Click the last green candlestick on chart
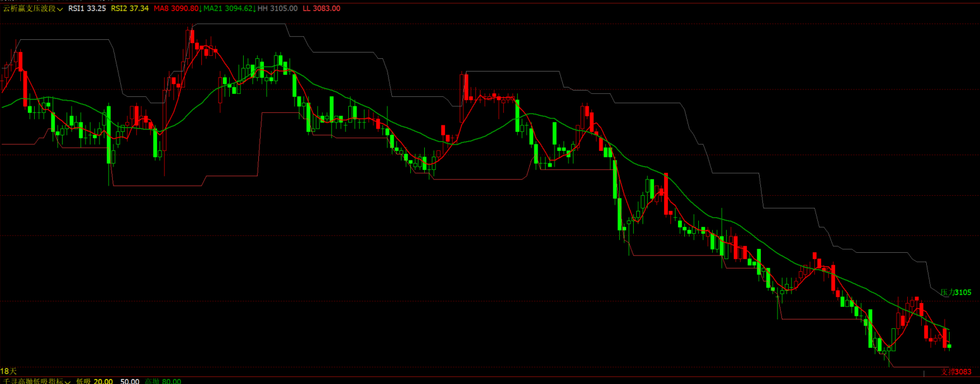This screenshot has width=980, height=384. tap(949, 346)
